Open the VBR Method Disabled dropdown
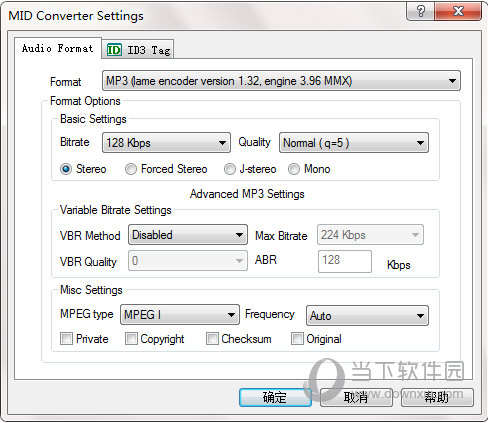The height and width of the screenshot is (423, 488). coord(188,235)
